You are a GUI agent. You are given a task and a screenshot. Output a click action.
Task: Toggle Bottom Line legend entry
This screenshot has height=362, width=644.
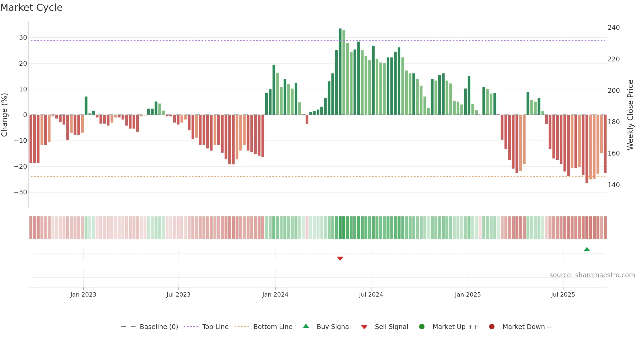click(x=264, y=327)
